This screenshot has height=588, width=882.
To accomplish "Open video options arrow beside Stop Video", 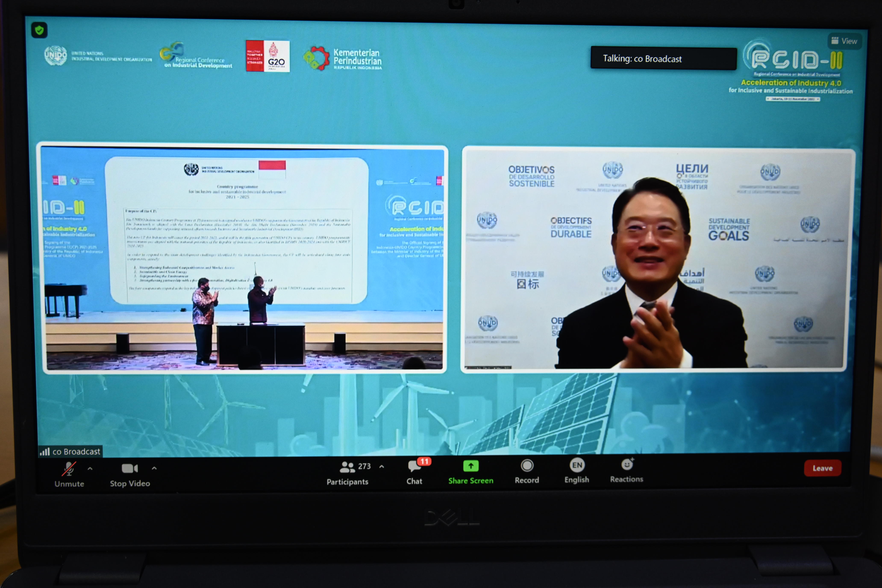I will (154, 468).
